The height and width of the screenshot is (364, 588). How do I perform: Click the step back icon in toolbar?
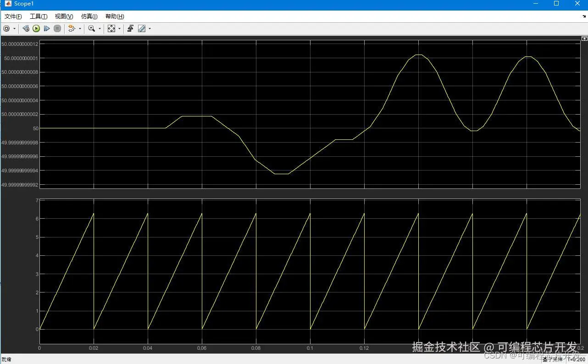26,28
